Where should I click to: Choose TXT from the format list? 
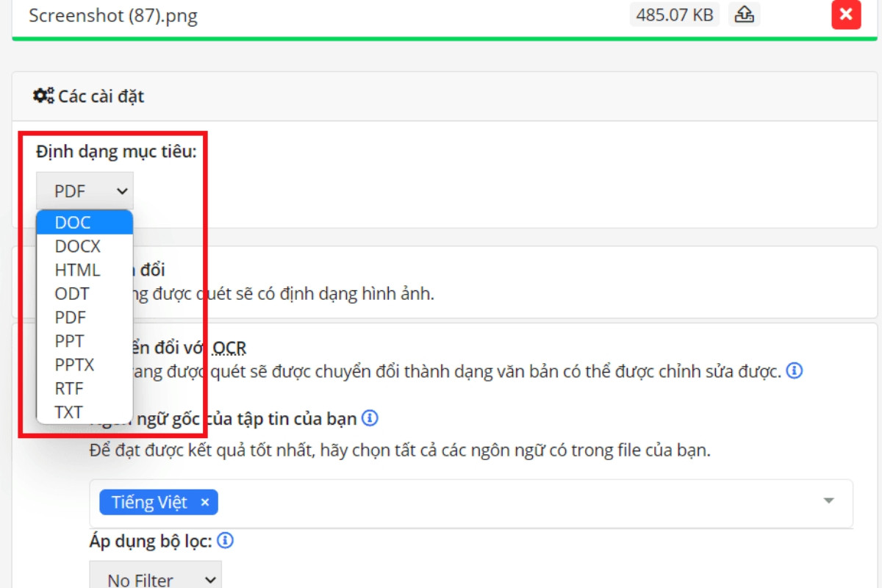[x=85, y=412]
